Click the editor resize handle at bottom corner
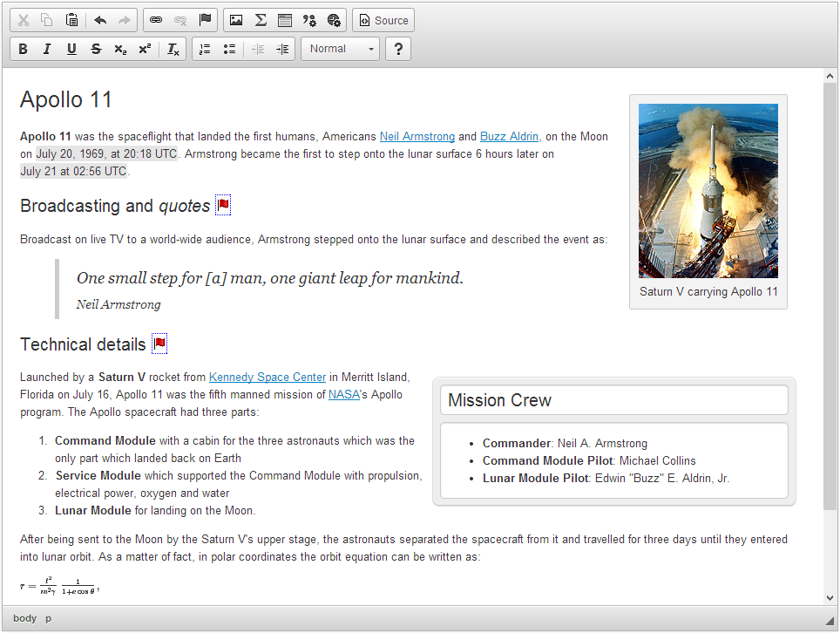This screenshot has height=633, width=840. pyautogui.click(x=830, y=621)
